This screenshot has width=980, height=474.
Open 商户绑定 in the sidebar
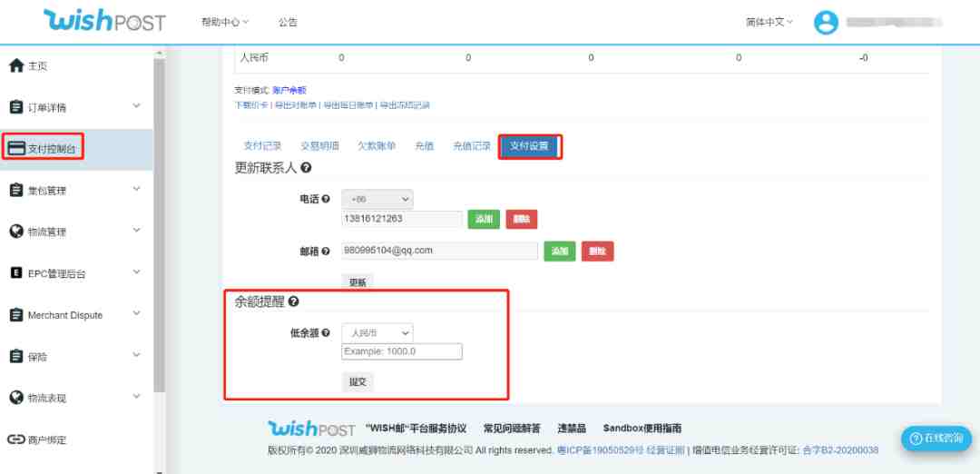click(47, 439)
